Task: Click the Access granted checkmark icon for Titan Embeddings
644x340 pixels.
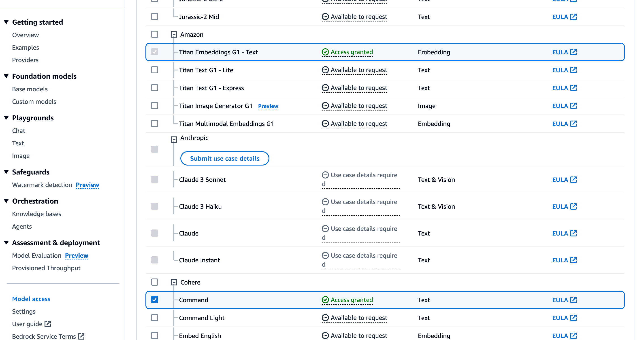Action: point(325,52)
